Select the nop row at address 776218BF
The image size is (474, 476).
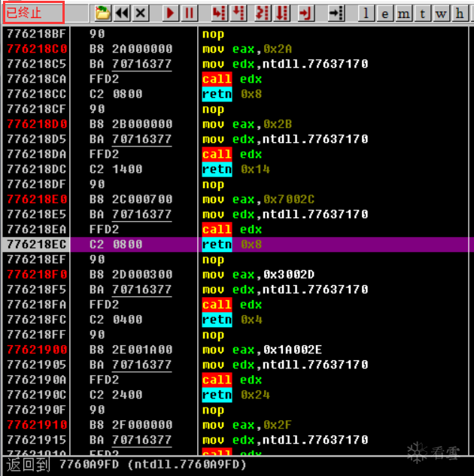[237, 34]
